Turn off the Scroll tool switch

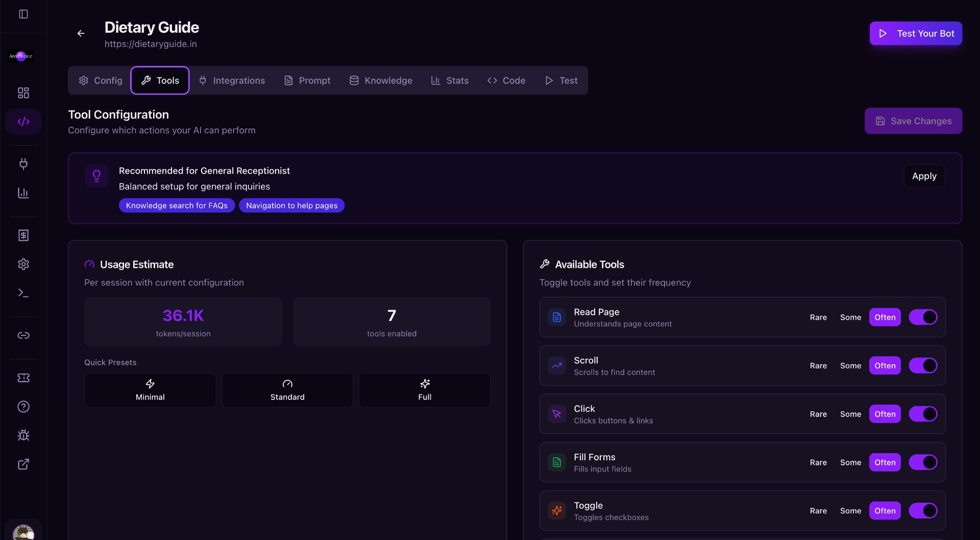pos(923,366)
